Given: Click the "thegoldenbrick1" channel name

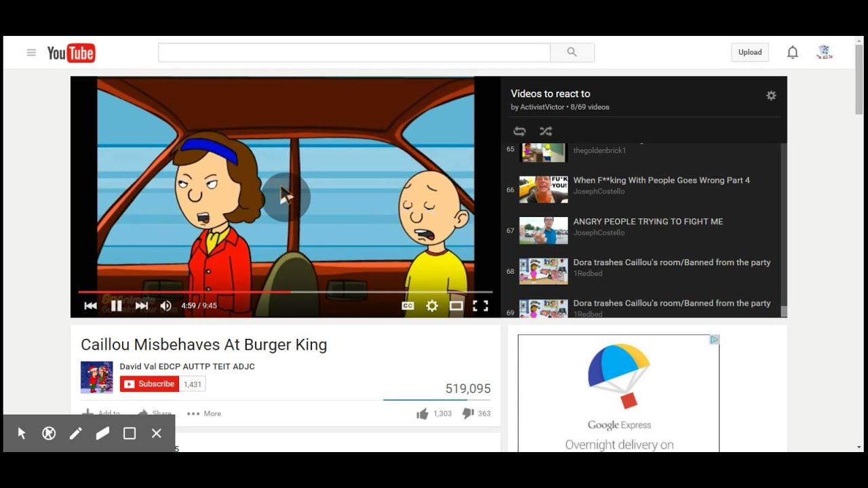Looking at the screenshot, I should pyautogui.click(x=599, y=150).
